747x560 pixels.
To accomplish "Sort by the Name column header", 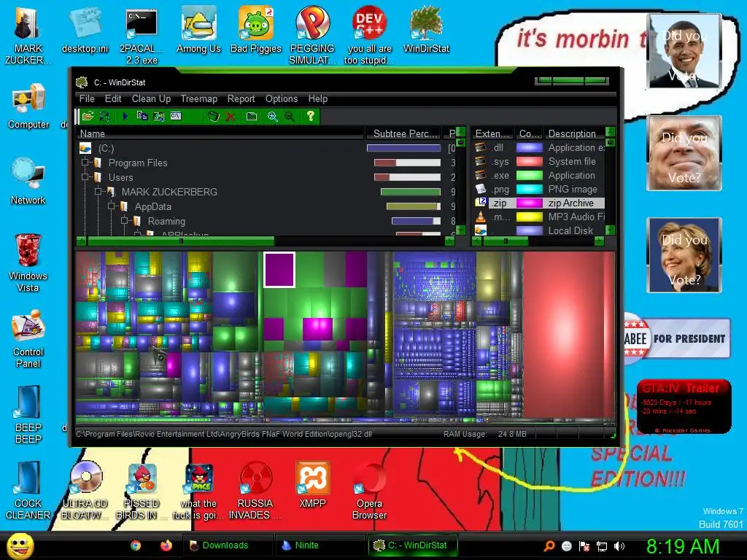I will pyautogui.click(x=220, y=133).
